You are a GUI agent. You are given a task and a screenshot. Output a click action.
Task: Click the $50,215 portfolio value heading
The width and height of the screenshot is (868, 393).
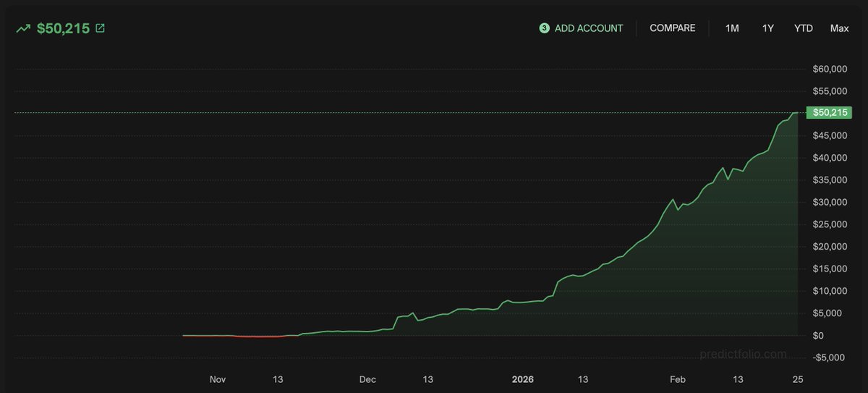(x=63, y=29)
